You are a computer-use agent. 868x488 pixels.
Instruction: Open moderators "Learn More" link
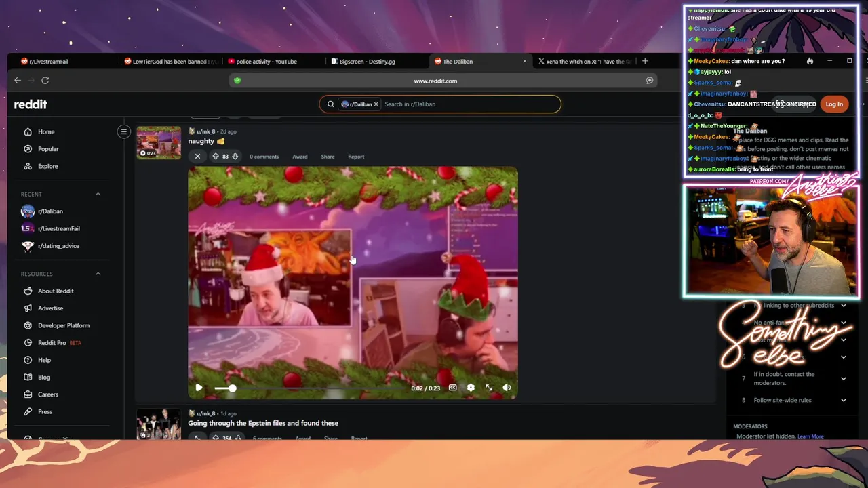pos(810,436)
